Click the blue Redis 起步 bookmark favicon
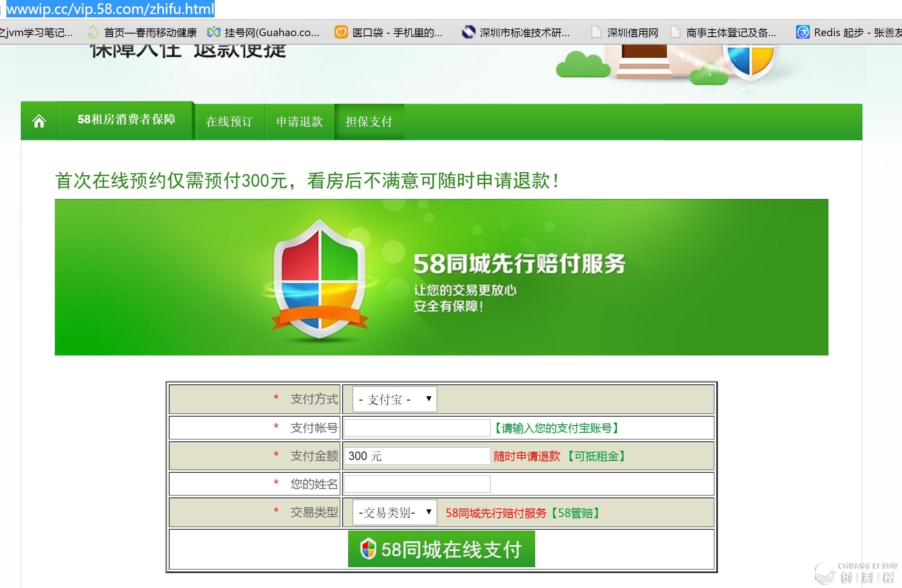 point(803,32)
